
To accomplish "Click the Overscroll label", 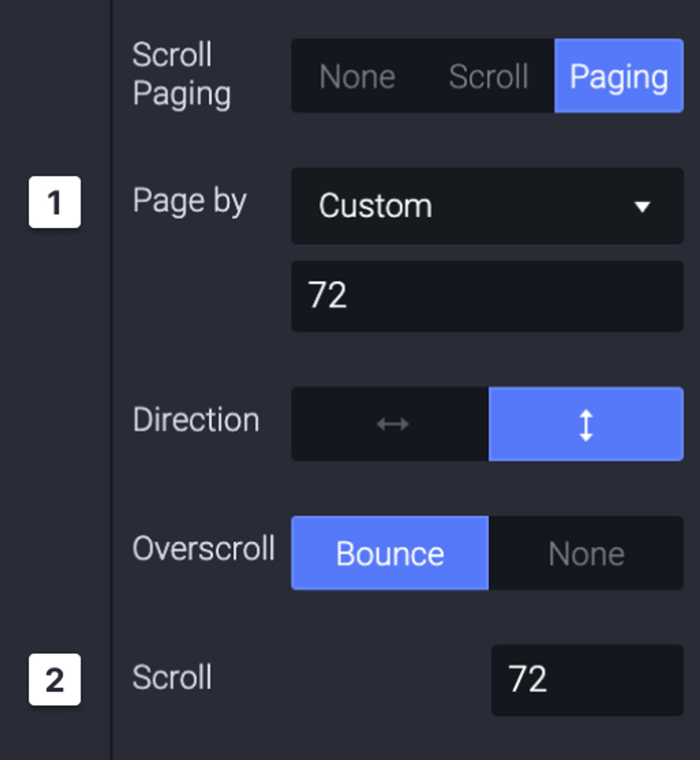I will coord(204,549).
